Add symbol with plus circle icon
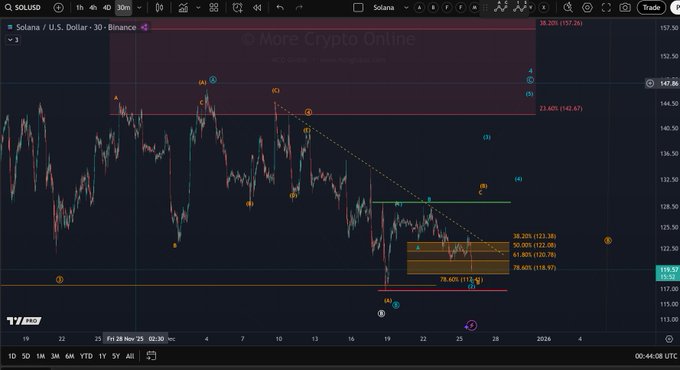Image resolution: width=680 pixels, height=370 pixels. [59, 8]
